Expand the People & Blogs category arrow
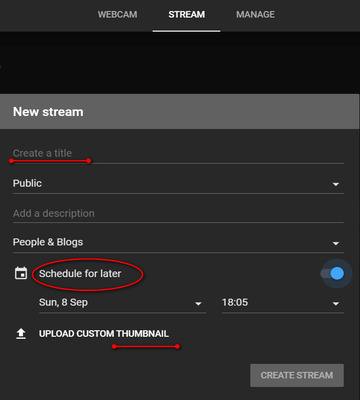The width and height of the screenshot is (360, 400). click(336, 244)
